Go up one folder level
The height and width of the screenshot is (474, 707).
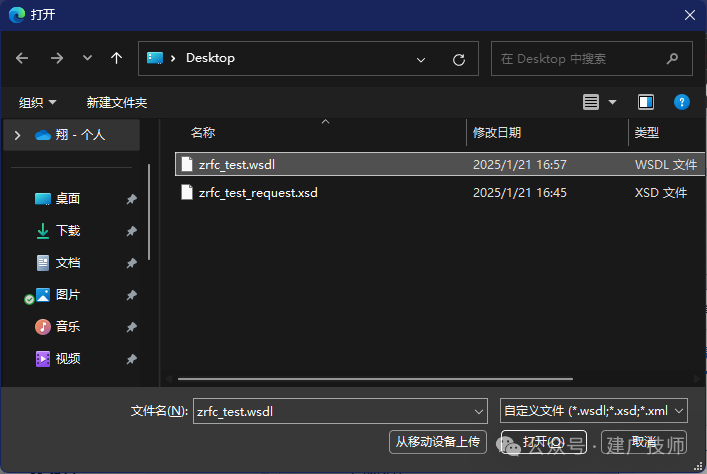click(116, 58)
